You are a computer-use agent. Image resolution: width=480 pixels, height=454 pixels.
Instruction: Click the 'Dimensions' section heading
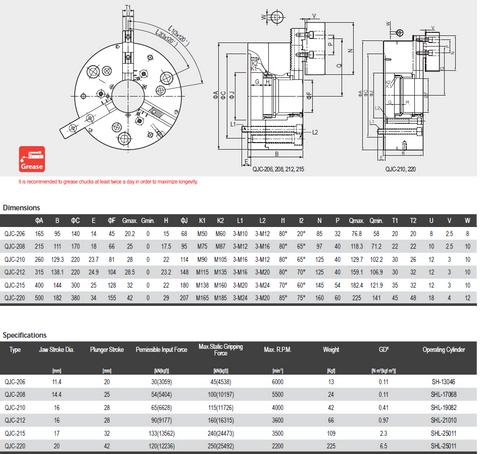pyautogui.click(x=21, y=208)
